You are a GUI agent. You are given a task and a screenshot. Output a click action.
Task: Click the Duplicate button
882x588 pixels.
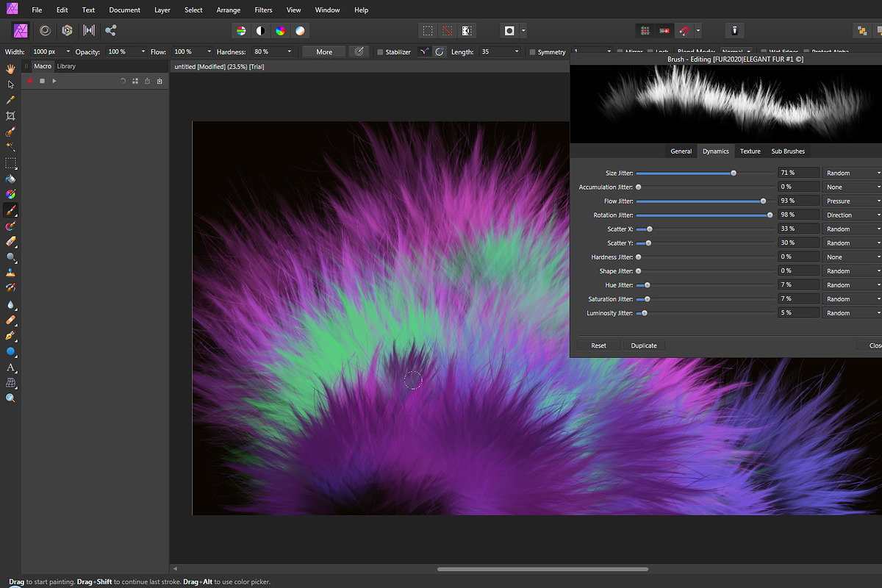(x=644, y=345)
